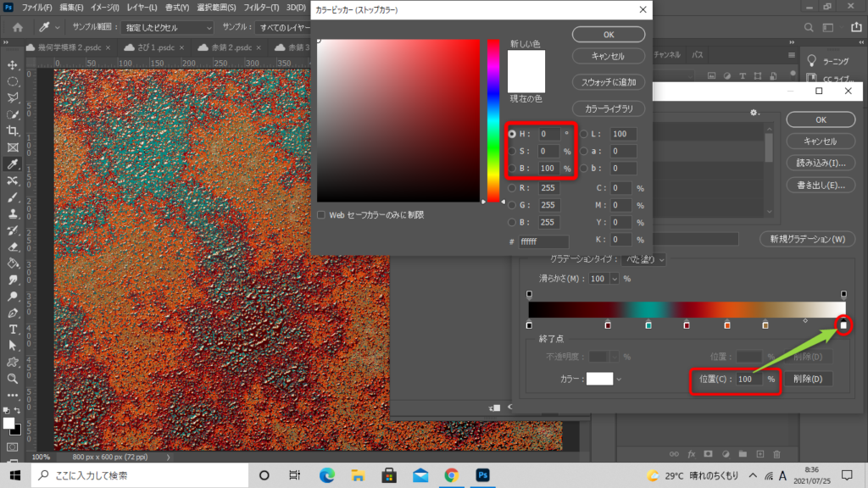Open the sample range dropdown

click(167, 27)
